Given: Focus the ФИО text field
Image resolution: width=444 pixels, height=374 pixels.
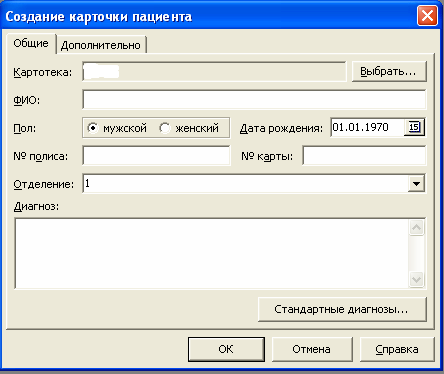Looking at the screenshot, I should 254,99.
